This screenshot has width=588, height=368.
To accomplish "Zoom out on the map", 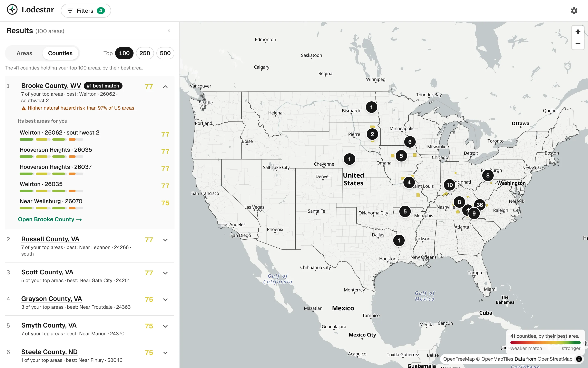I will pos(578,44).
